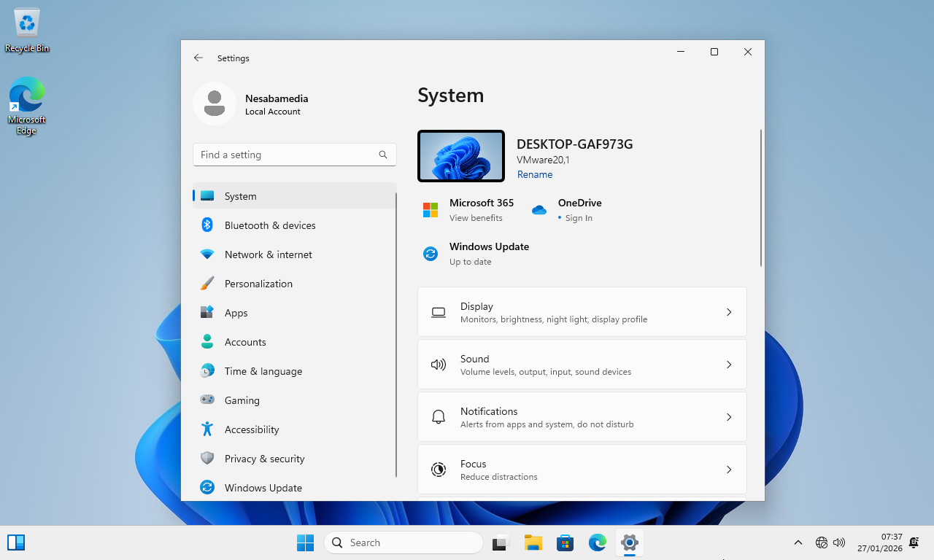934x560 pixels.
Task: Expand Sound settings chevron
Action: 728,365
